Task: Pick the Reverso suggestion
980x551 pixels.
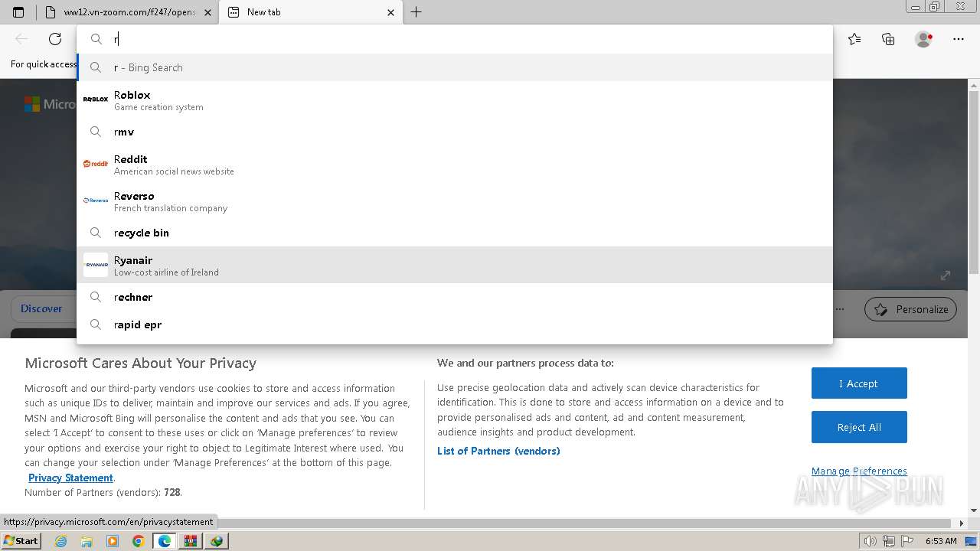Action: 455,201
